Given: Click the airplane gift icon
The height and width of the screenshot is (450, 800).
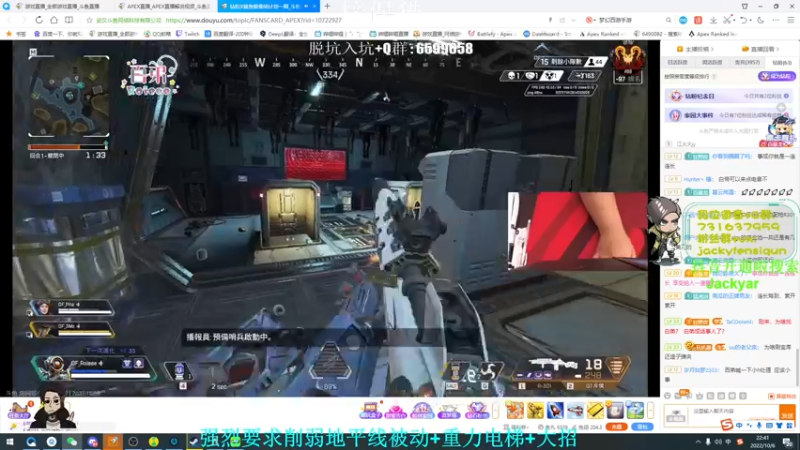Looking at the screenshot, I should [x=575, y=410].
